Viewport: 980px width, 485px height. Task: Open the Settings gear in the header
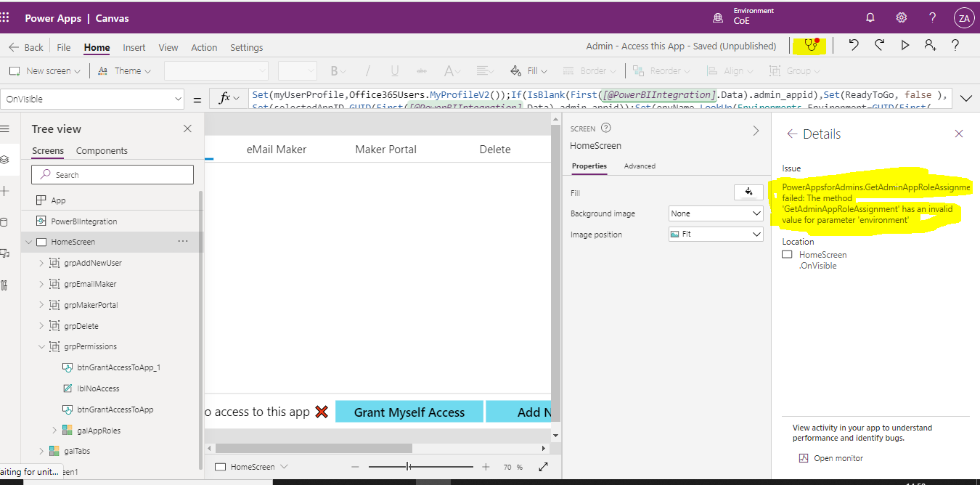[901, 17]
